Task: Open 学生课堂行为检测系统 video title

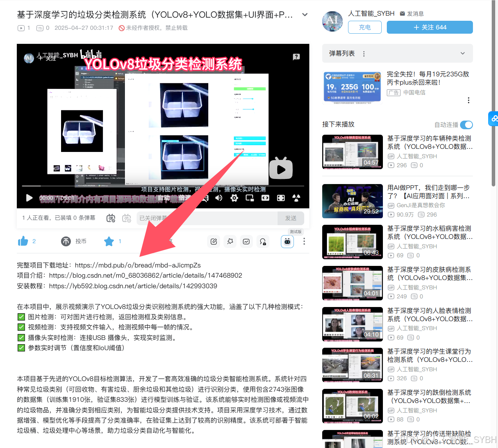Action: [x=430, y=356]
